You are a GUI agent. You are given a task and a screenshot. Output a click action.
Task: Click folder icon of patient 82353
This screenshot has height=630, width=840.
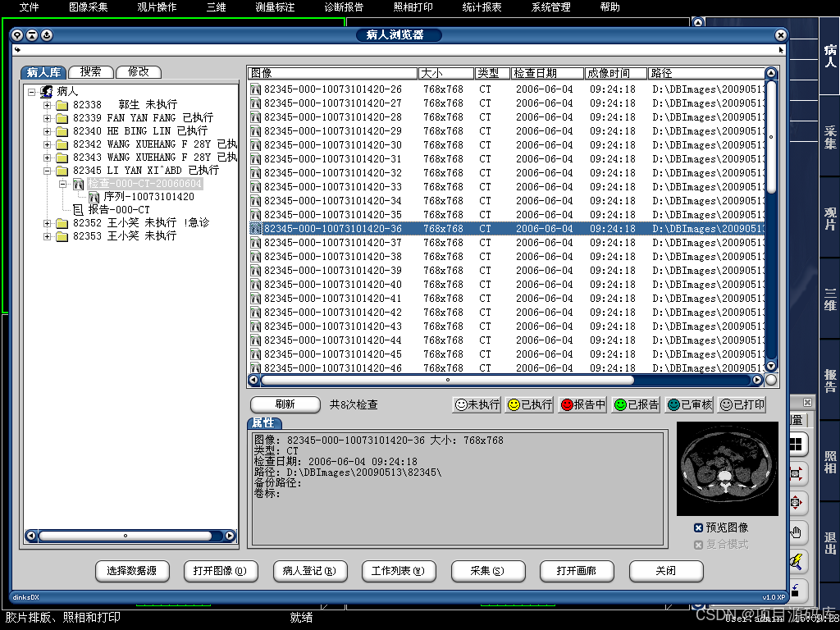(x=62, y=236)
